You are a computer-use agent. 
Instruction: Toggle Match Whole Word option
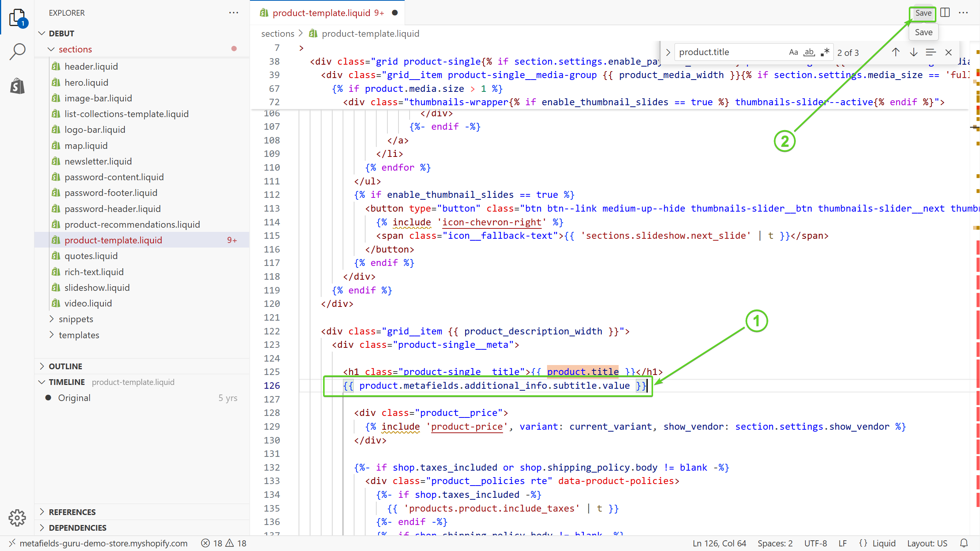point(809,52)
